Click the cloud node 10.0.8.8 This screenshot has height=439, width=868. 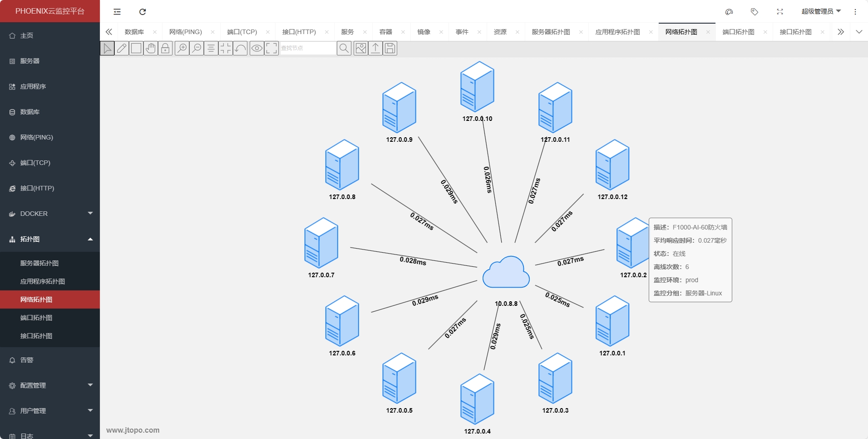coord(506,273)
